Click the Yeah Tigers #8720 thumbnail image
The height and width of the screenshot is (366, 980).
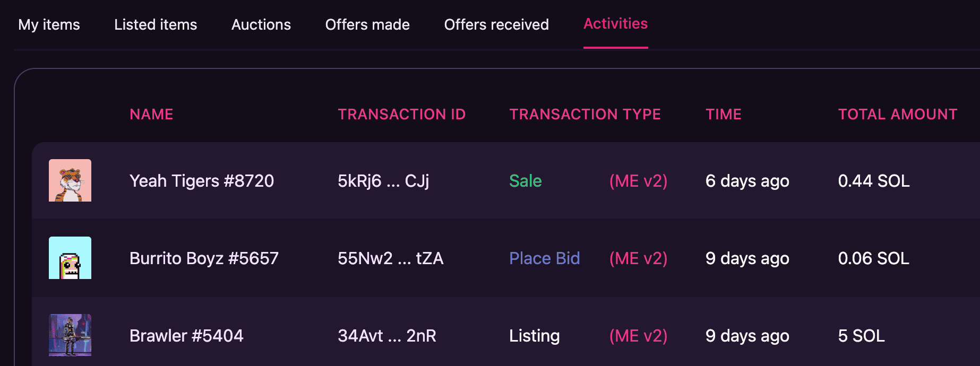(70, 180)
